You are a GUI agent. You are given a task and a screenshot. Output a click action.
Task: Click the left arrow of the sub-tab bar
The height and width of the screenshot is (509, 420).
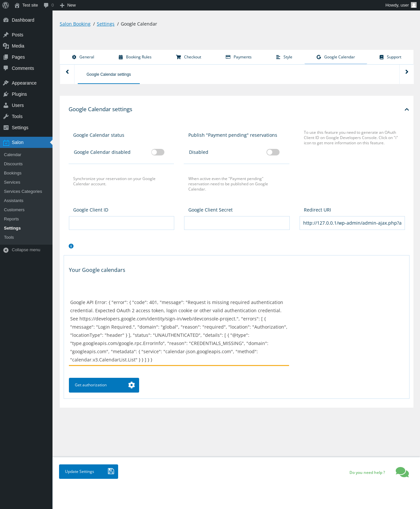click(x=67, y=72)
